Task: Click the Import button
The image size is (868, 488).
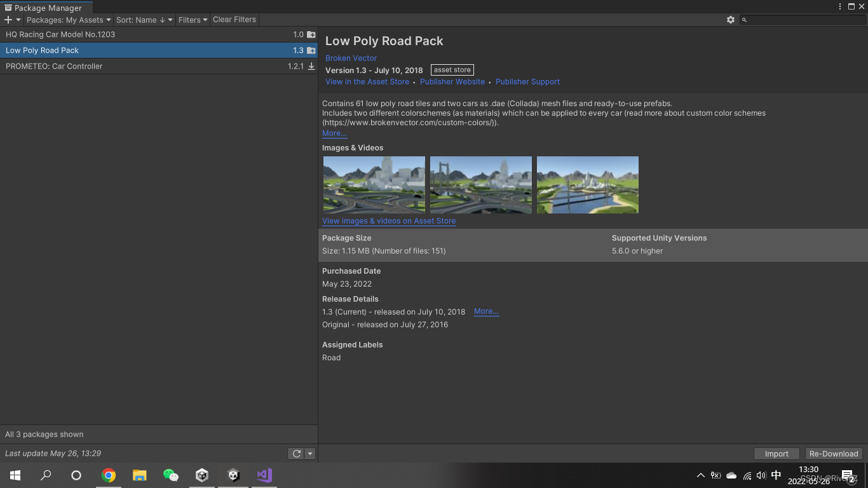Action: (x=776, y=454)
